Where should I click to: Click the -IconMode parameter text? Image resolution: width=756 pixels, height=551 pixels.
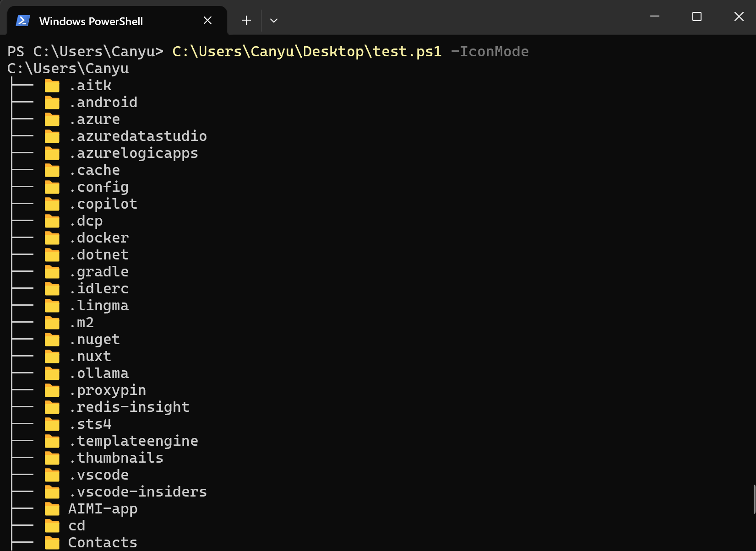pyautogui.click(x=490, y=51)
